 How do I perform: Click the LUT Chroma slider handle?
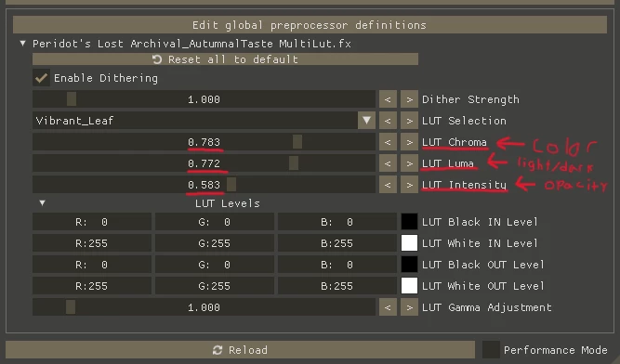pos(297,142)
